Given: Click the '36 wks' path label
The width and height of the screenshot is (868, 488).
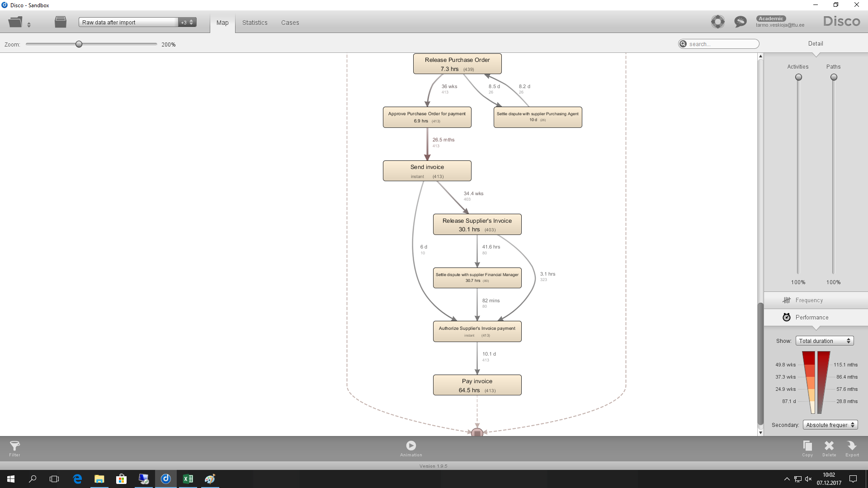Looking at the screenshot, I should tap(449, 86).
